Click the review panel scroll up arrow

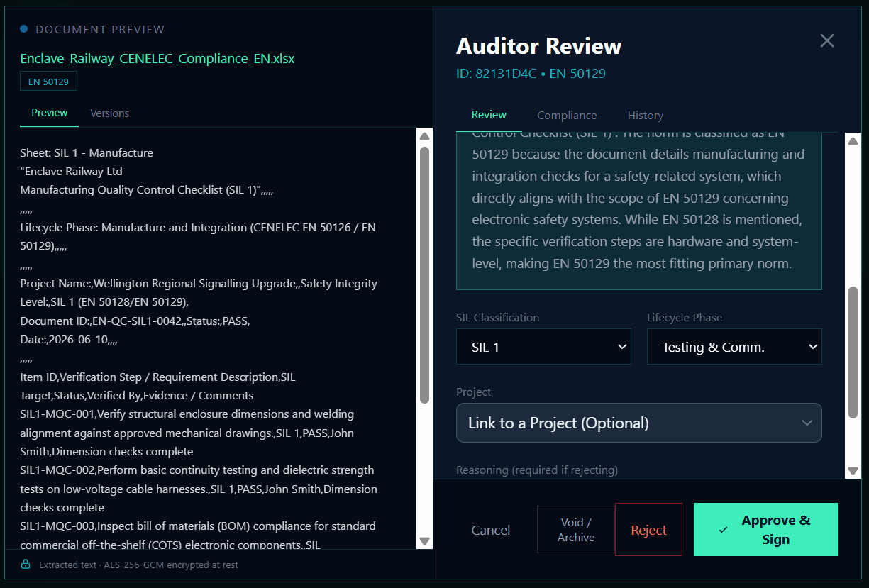pos(853,140)
